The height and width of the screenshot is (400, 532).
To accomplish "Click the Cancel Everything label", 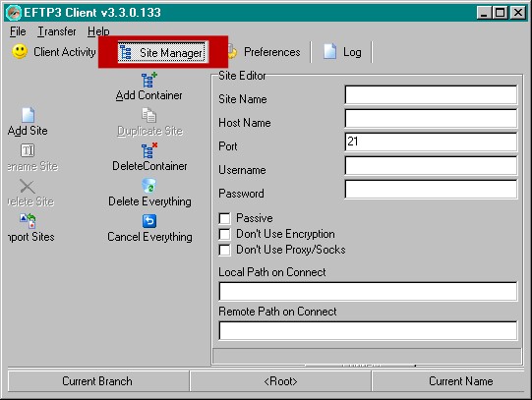I will coord(149,237).
